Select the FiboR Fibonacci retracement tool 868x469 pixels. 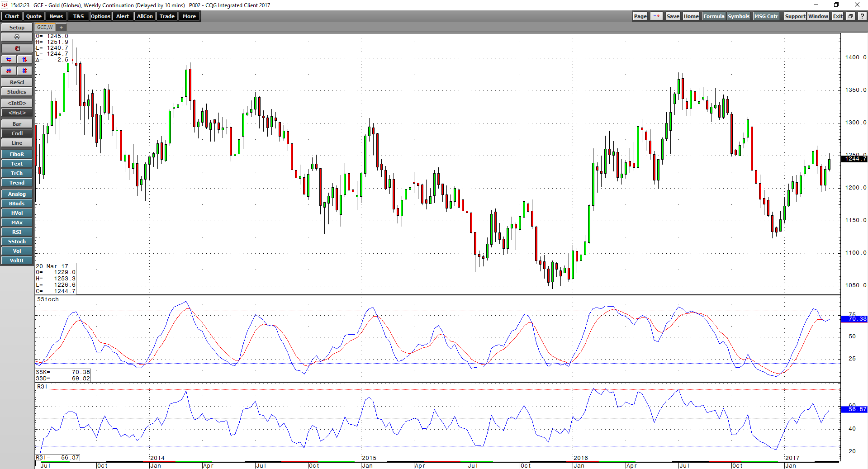17,154
